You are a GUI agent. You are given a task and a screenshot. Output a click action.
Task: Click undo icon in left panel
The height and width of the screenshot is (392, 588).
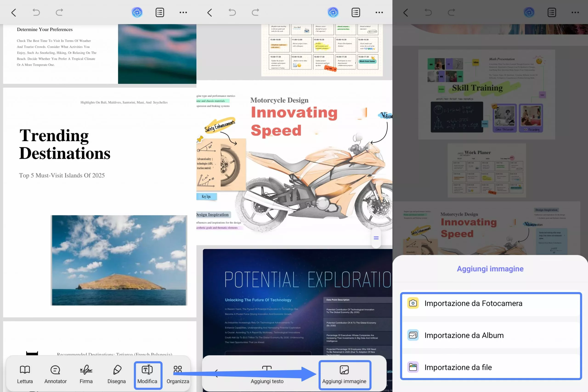coord(36,12)
